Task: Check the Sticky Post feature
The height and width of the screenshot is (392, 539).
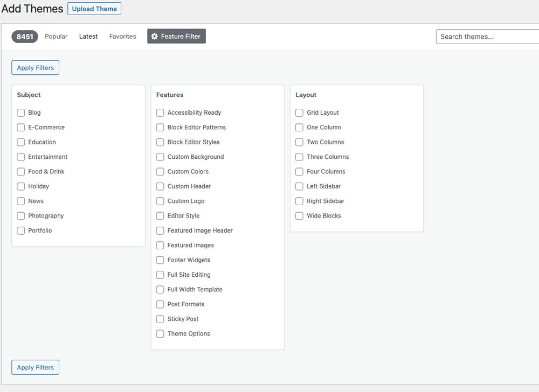Action: pyautogui.click(x=160, y=319)
